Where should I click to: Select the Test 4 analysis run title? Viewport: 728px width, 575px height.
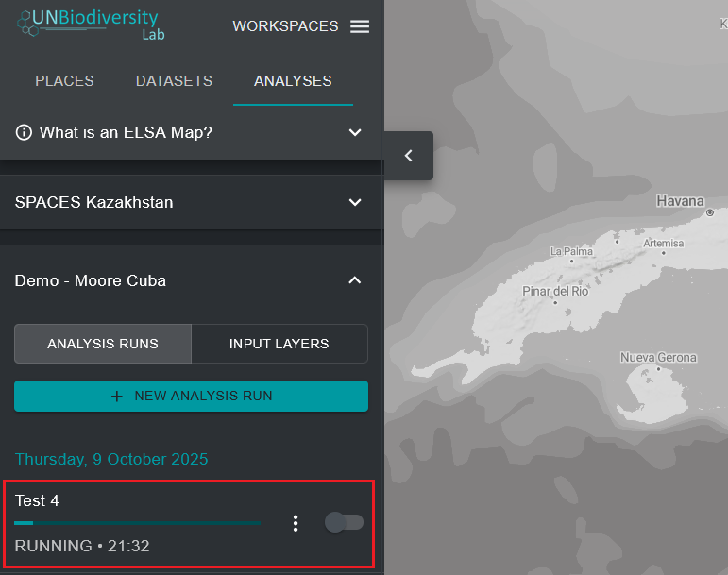pyautogui.click(x=37, y=500)
